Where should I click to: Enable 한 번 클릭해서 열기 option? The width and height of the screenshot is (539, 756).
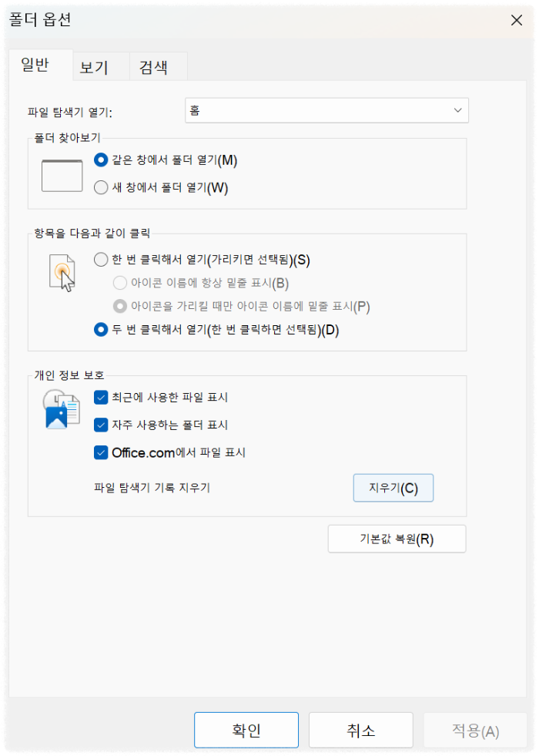pyautogui.click(x=101, y=260)
